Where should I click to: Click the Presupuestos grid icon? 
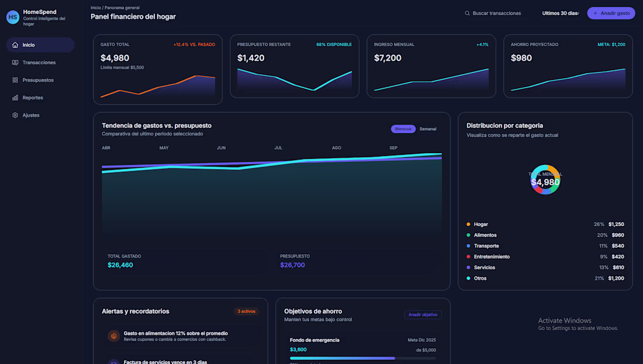coord(15,81)
